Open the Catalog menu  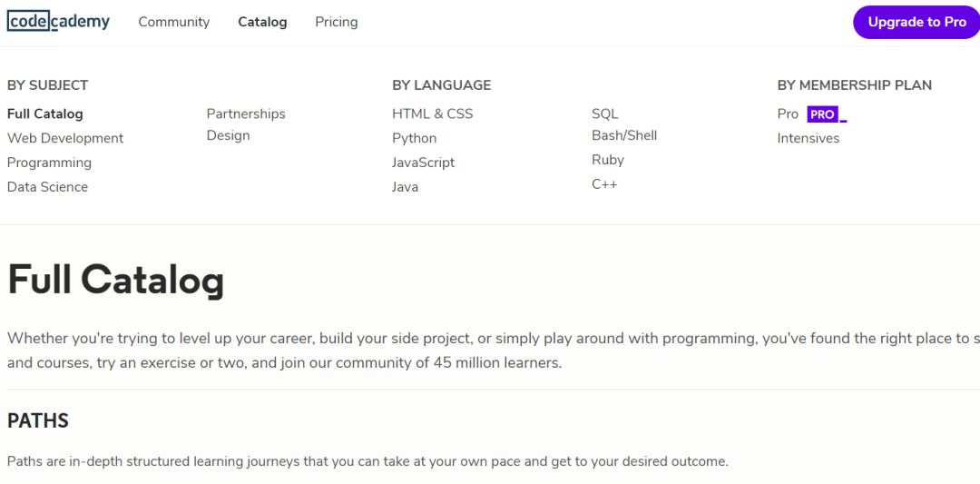coord(262,22)
